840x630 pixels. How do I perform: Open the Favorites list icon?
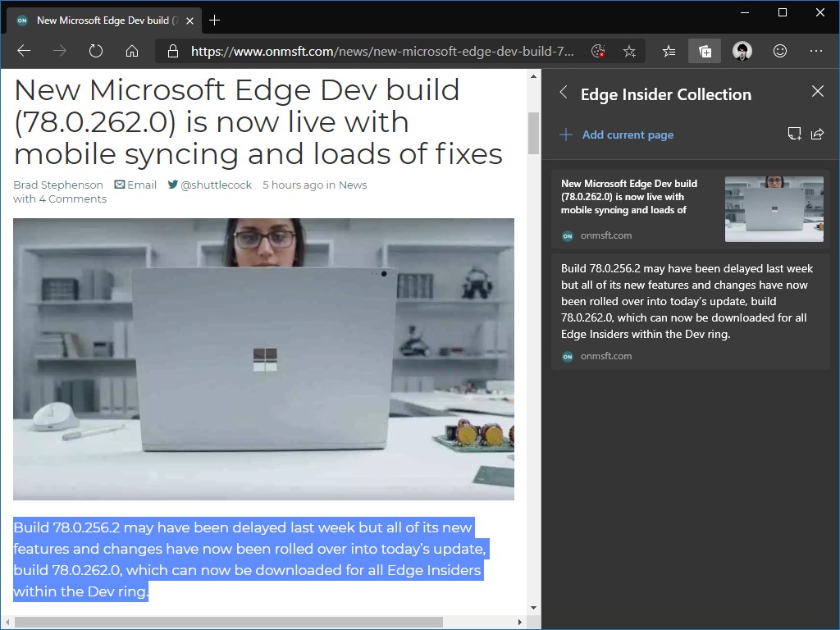point(669,51)
